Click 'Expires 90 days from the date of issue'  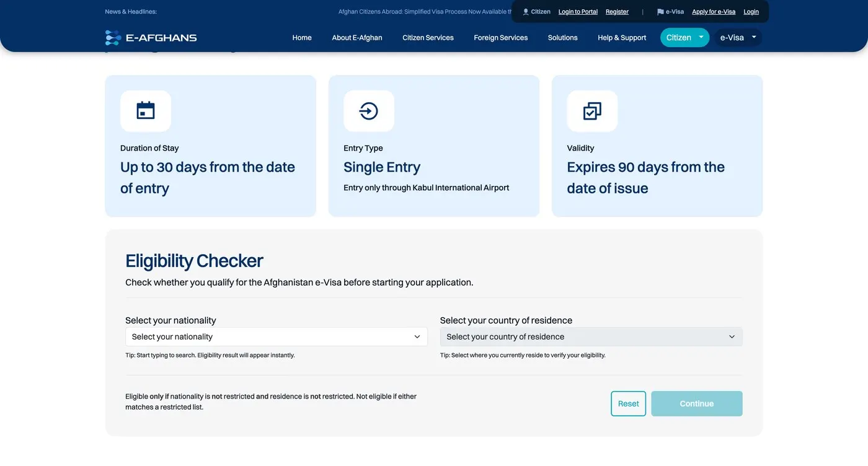tap(645, 178)
